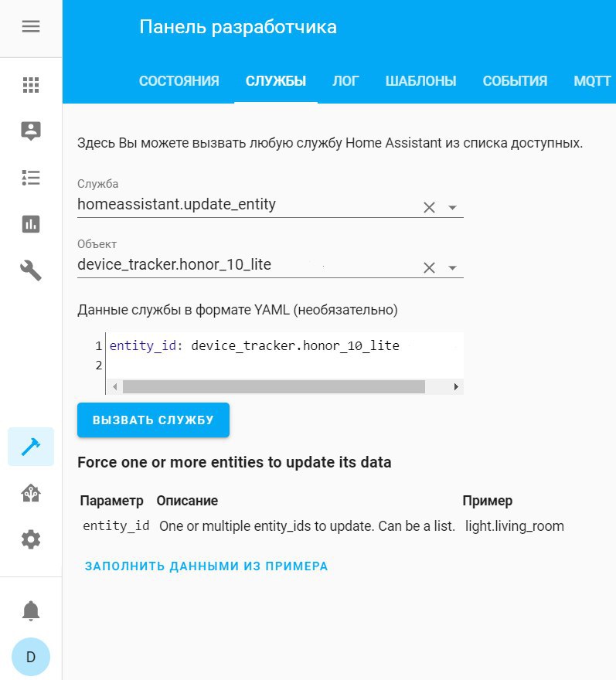Switch to the СОБЫТИЯ tab
Viewport: 616px width, 680px height.
(515, 81)
